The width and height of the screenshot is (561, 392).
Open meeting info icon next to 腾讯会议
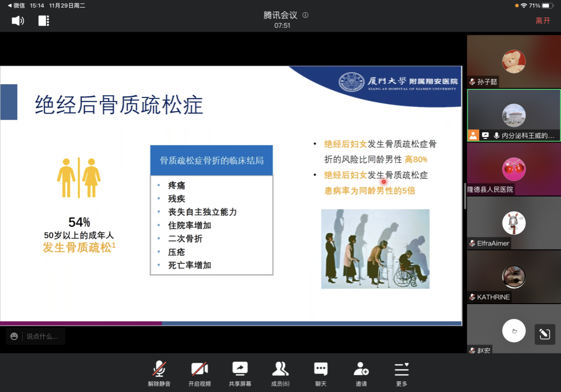305,15
